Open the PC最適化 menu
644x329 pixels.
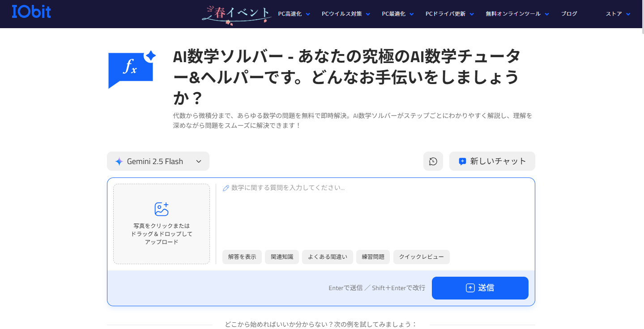(397, 14)
